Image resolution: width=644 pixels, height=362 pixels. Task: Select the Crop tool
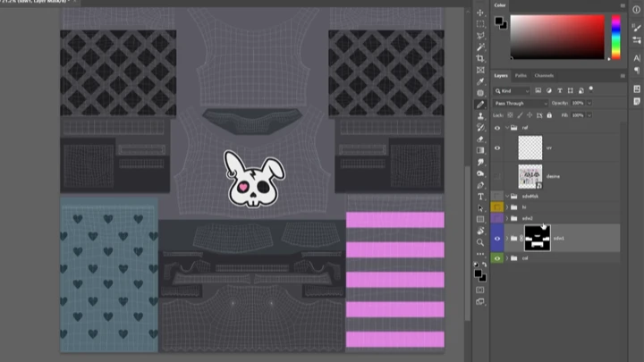[x=480, y=58]
